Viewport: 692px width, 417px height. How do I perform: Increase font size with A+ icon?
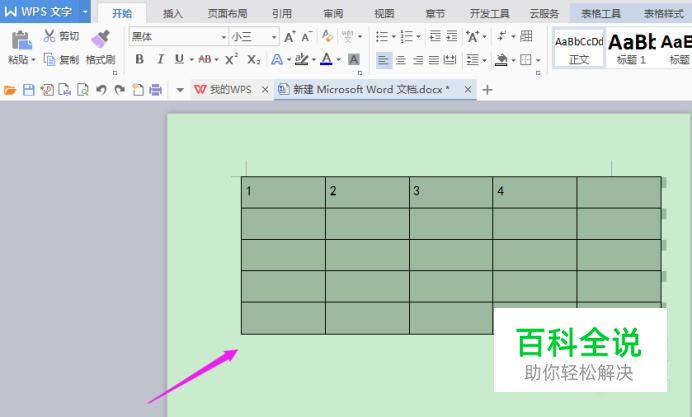pos(290,37)
